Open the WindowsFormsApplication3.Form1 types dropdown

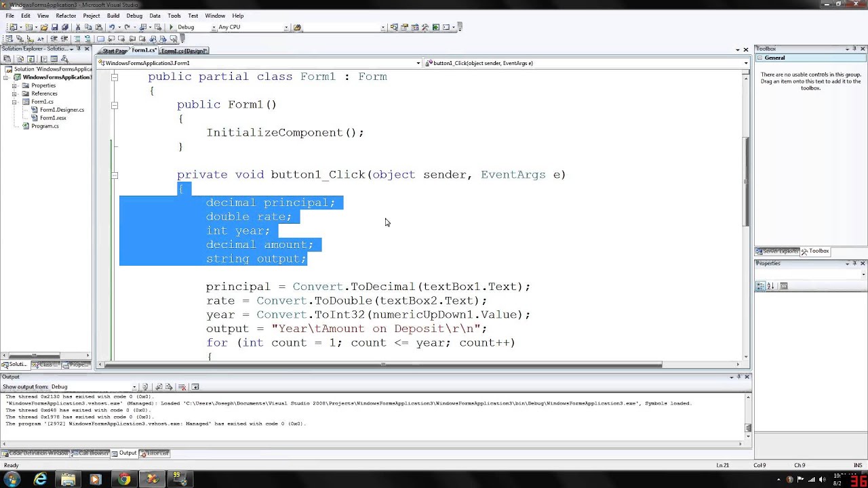tap(418, 63)
